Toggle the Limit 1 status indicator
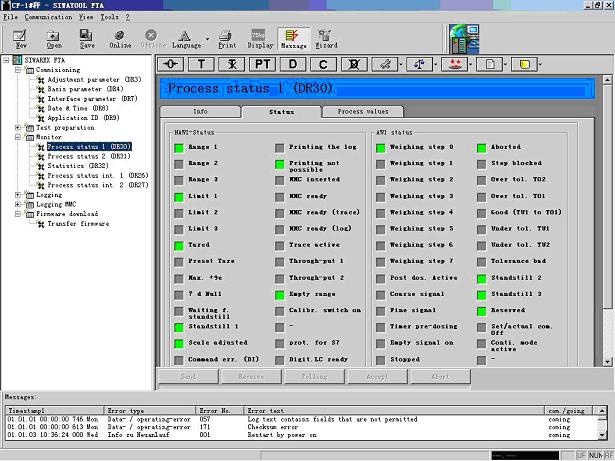 click(x=179, y=197)
